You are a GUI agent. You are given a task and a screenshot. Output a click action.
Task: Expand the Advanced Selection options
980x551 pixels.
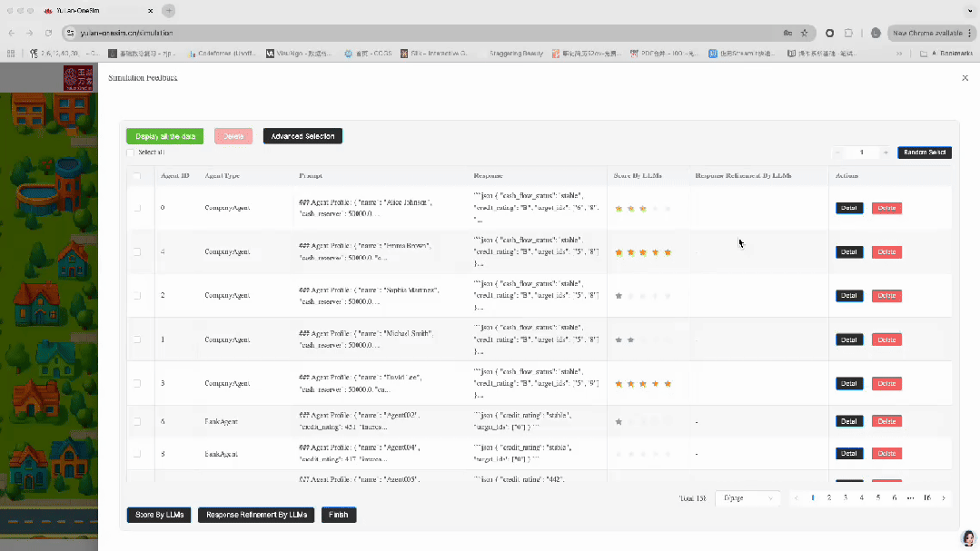(302, 136)
